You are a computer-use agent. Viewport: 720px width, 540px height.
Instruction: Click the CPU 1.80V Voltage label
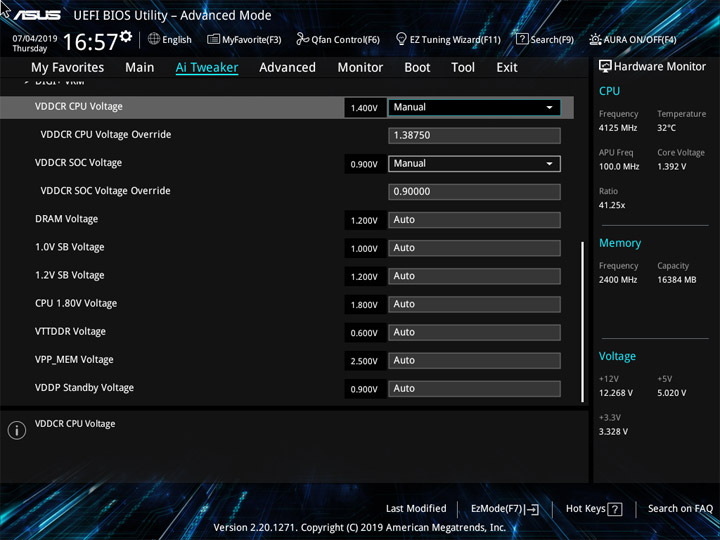click(76, 304)
